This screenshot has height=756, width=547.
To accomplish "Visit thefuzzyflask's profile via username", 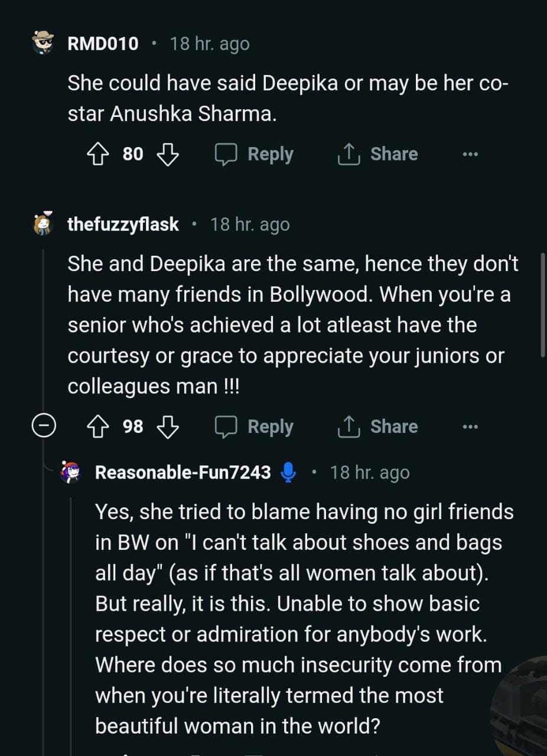I will tap(123, 224).
